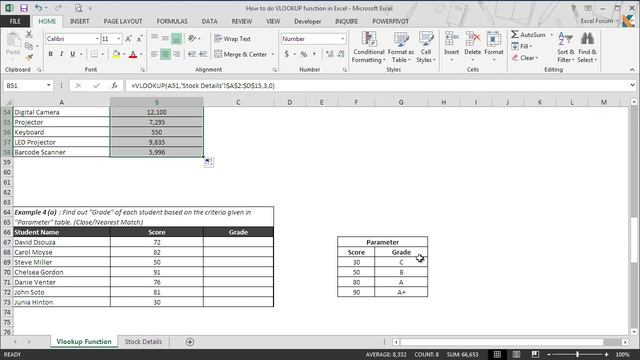This screenshot has height=360, width=640.
Task: Save the workbook using Quick Access icon
Action: (x=24, y=8)
